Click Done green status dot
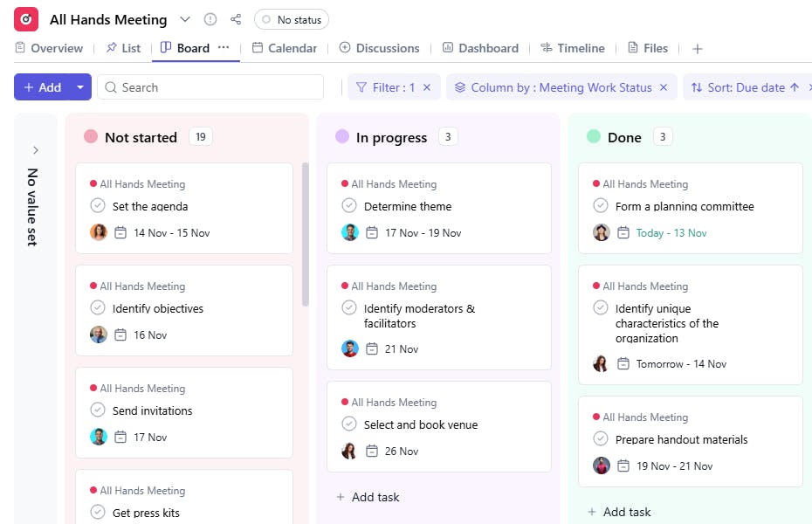 [x=594, y=137]
